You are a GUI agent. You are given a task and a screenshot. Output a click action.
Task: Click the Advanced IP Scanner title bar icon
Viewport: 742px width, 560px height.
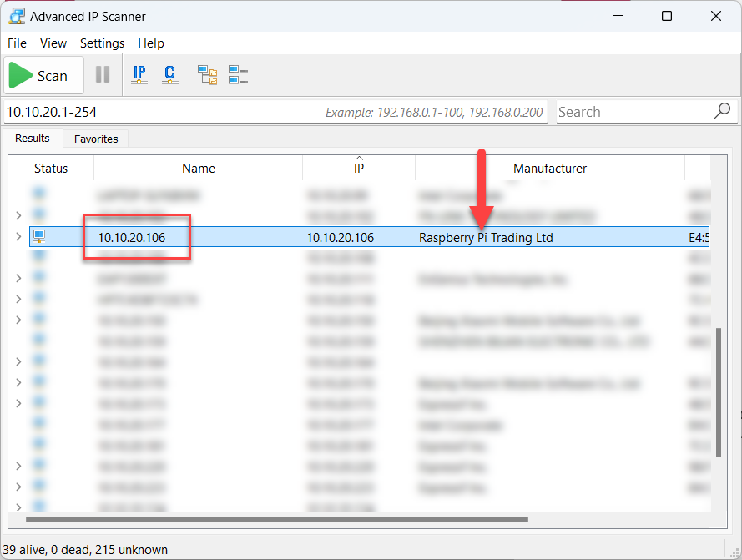coord(17,16)
